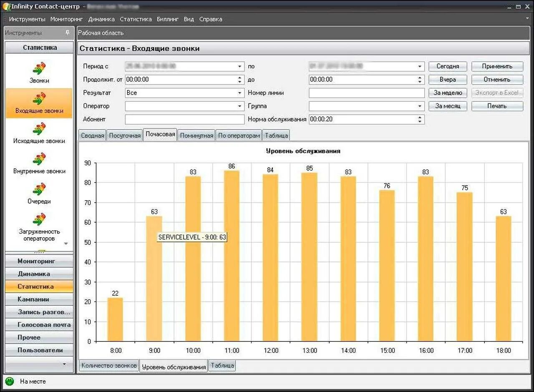Open the Загруженность операторов icon
This screenshot has width=534, height=392.
click(x=39, y=219)
